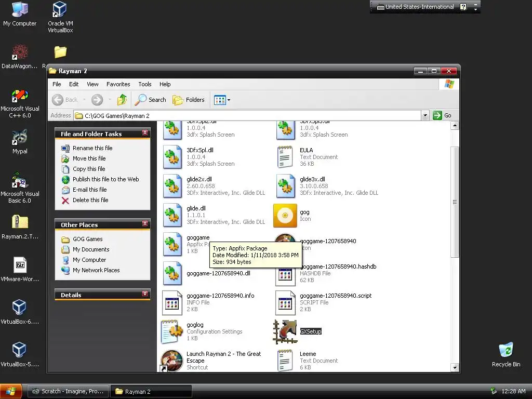The height and width of the screenshot is (399, 532).
Task: Select the goggame-1207658940.info file icon
Action: (x=172, y=303)
